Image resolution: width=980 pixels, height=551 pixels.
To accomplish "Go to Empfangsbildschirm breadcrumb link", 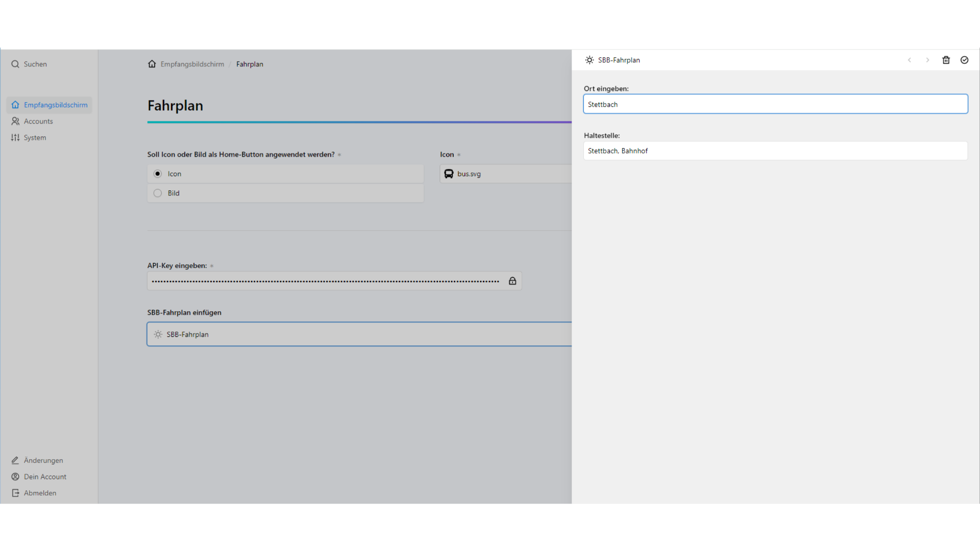I will tap(192, 64).
